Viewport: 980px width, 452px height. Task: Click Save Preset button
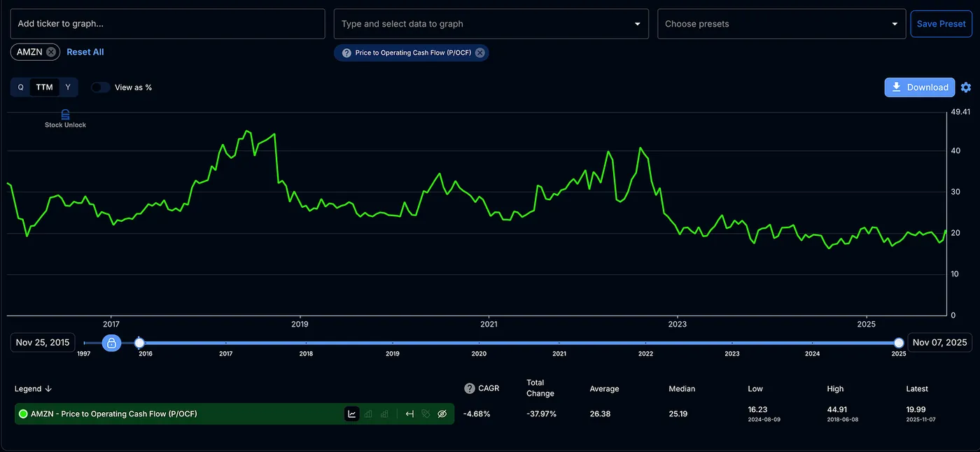point(941,24)
